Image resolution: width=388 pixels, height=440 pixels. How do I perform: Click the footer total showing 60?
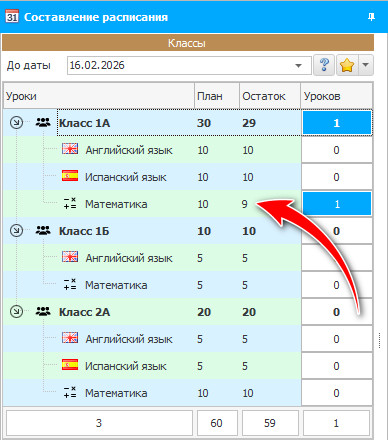217,423
